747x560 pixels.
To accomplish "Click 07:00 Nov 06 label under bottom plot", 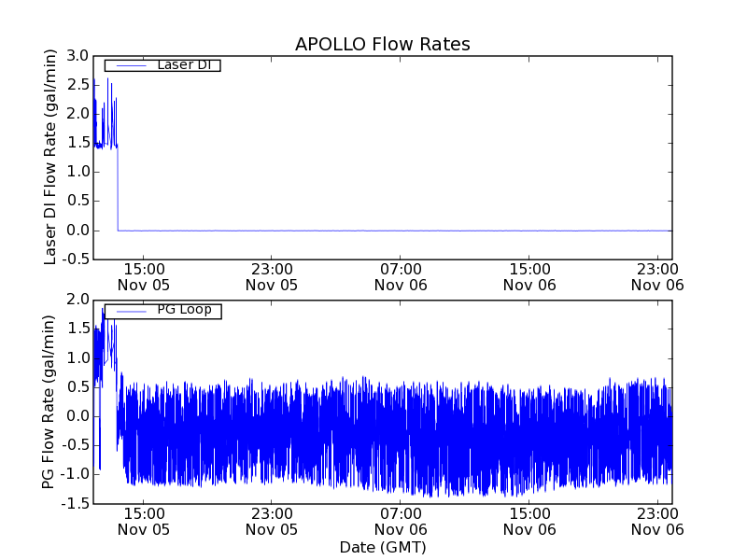I will (400, 521).
